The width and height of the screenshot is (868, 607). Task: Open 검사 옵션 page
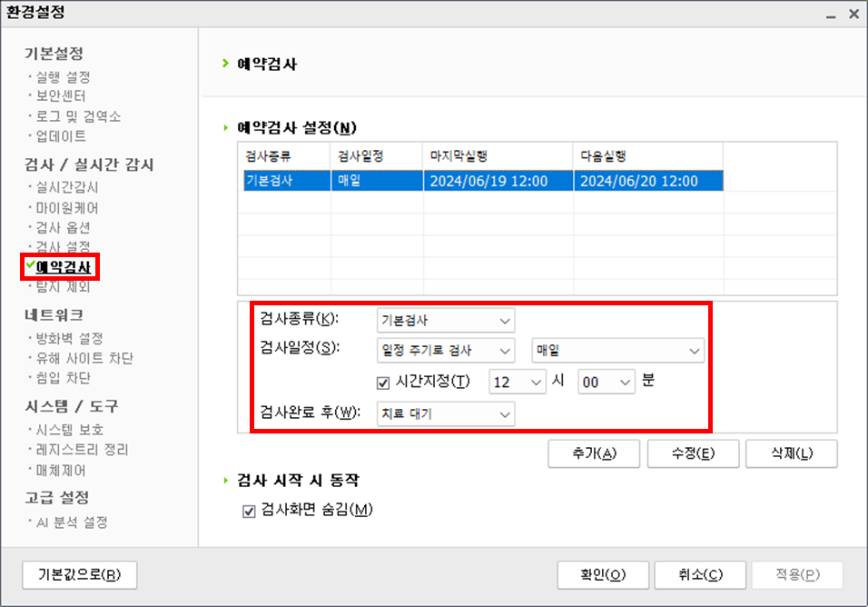point(63,227)
